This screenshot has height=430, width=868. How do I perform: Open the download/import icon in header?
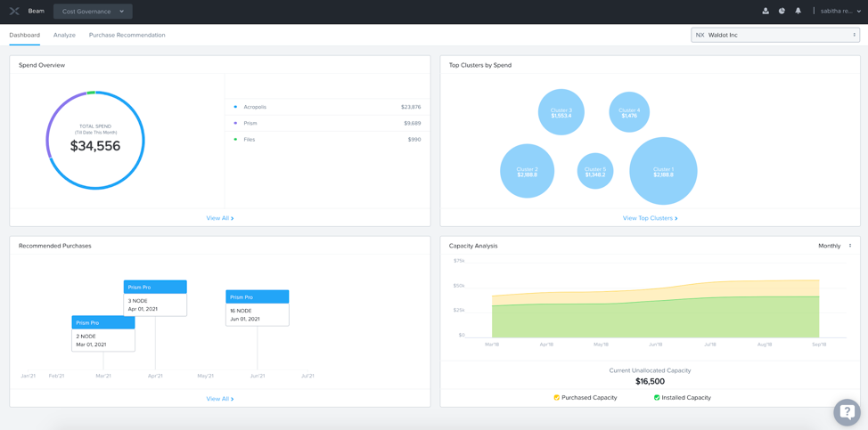[766, 12]
